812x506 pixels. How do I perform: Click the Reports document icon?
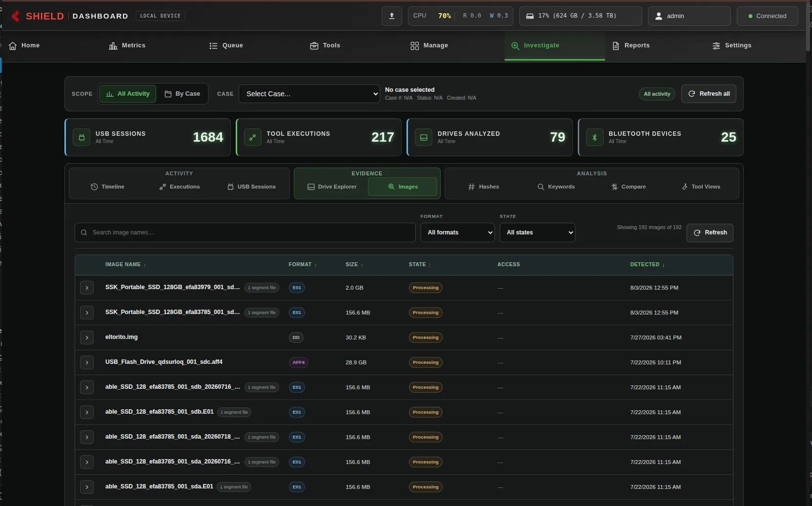tap(615, 45)
